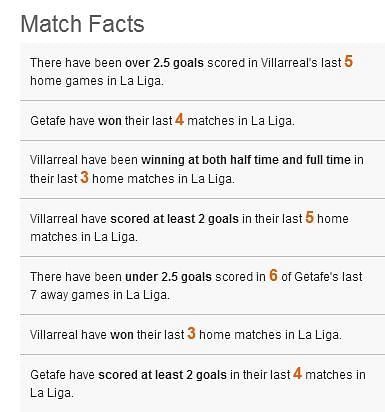Click the orange 3 in Villarreal won row

191,333
